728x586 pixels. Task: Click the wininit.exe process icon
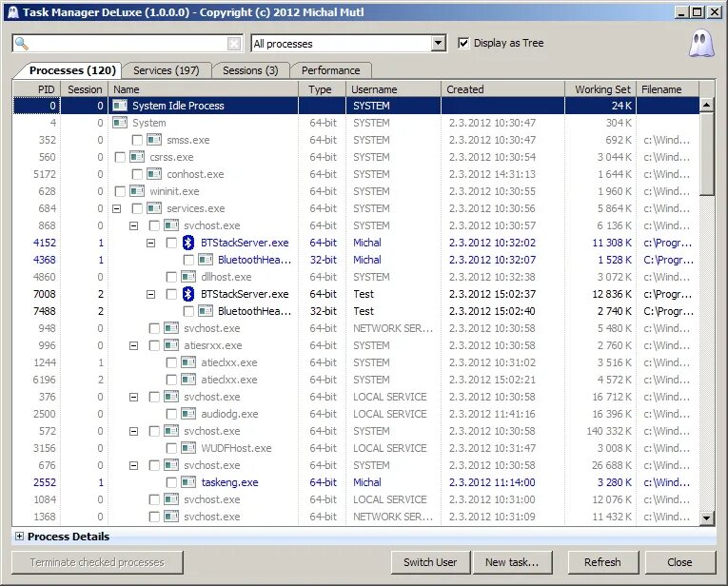coord(137,191)
